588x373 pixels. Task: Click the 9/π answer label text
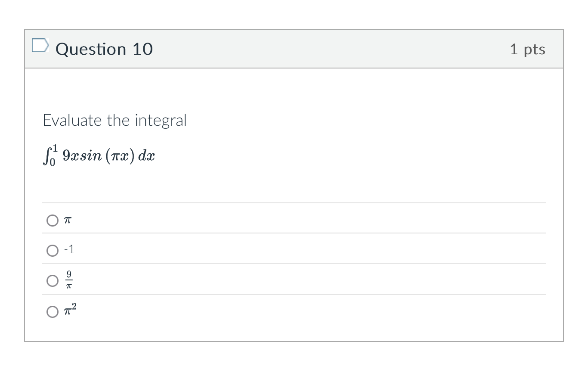coord(69,279)
